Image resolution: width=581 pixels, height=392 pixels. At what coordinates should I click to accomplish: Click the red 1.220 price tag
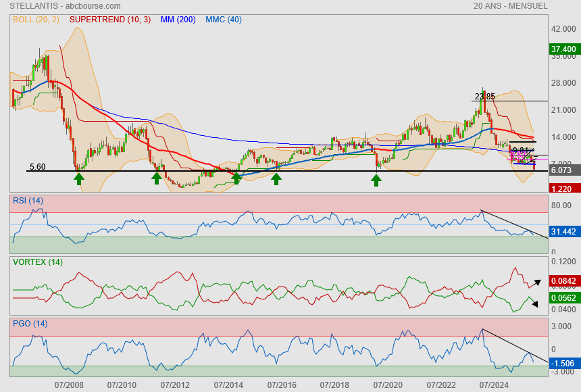click(x=562, y=189)
